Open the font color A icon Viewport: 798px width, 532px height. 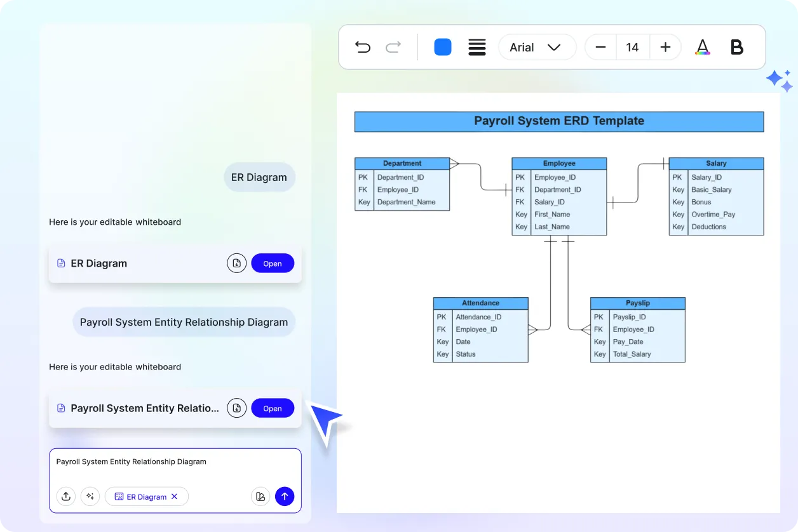pyautogui.click(x=702, y=47)
